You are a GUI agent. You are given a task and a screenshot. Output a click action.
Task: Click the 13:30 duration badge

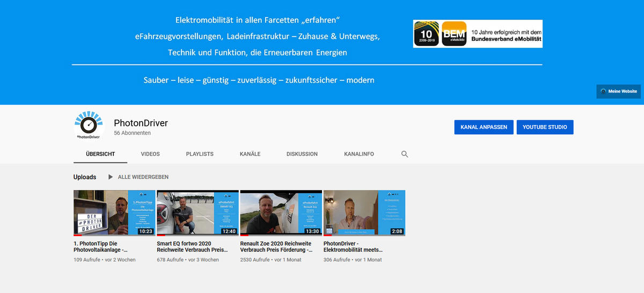pos(312,231)
